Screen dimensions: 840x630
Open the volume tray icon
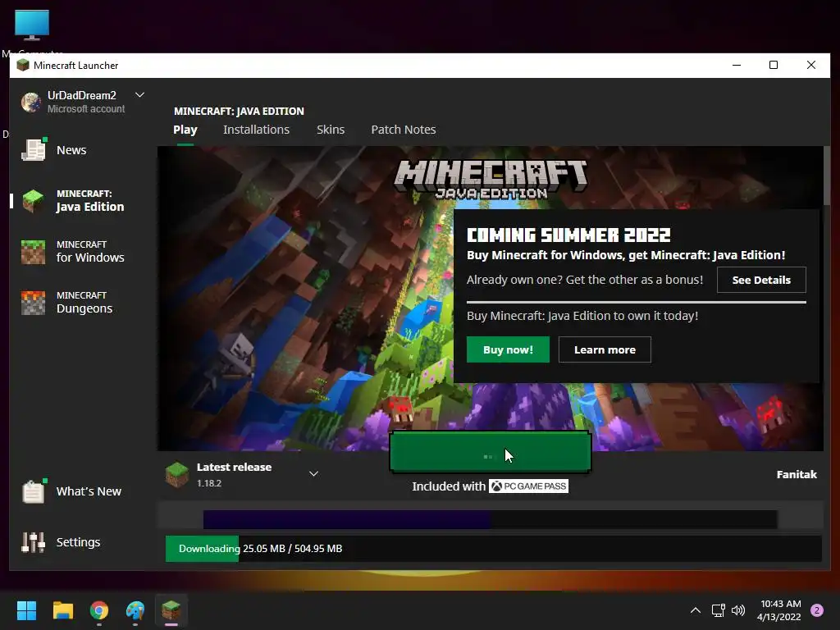(x=738, y=610)
